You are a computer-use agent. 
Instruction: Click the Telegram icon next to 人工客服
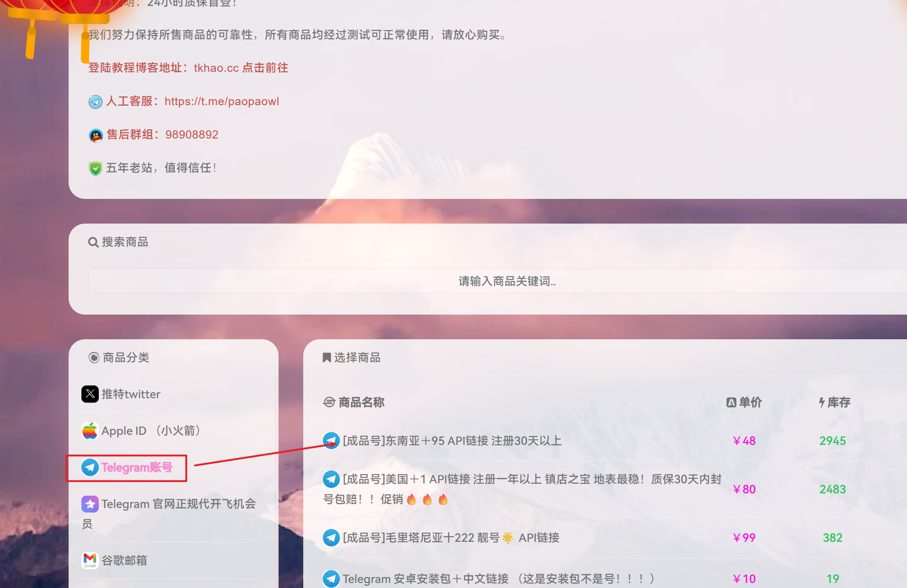pyautogui.click(x=95, y=102)
